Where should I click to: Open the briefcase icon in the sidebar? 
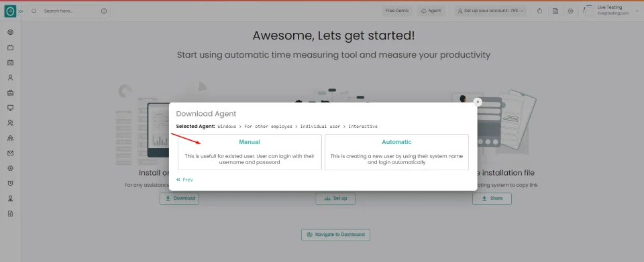[11, 92]
